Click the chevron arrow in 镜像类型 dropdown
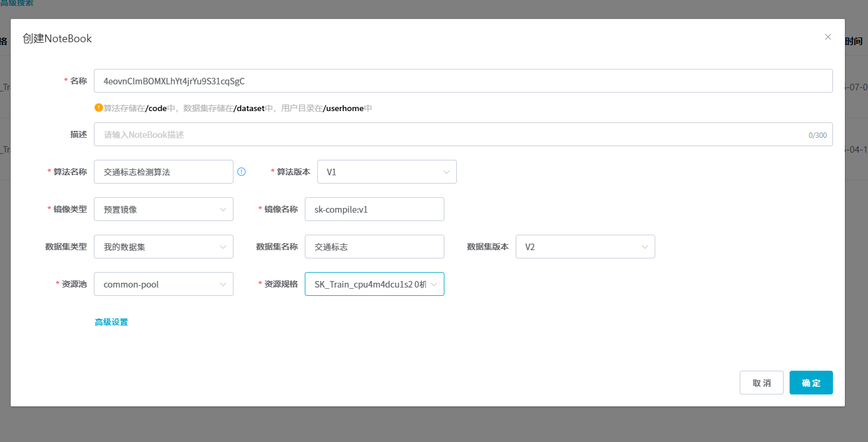Viewport: 868px width, 442px height. click(x=223, y=209)
